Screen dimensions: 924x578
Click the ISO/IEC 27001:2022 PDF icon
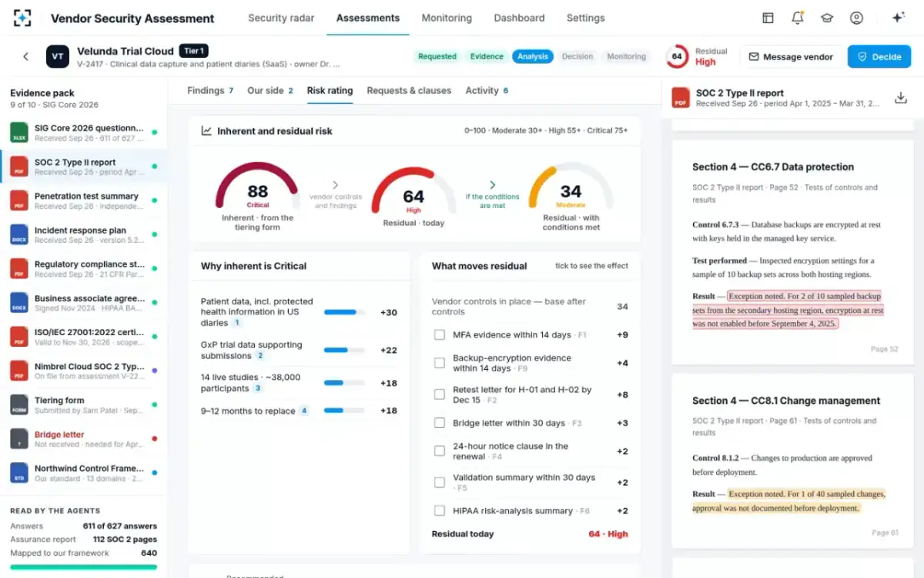19,336
